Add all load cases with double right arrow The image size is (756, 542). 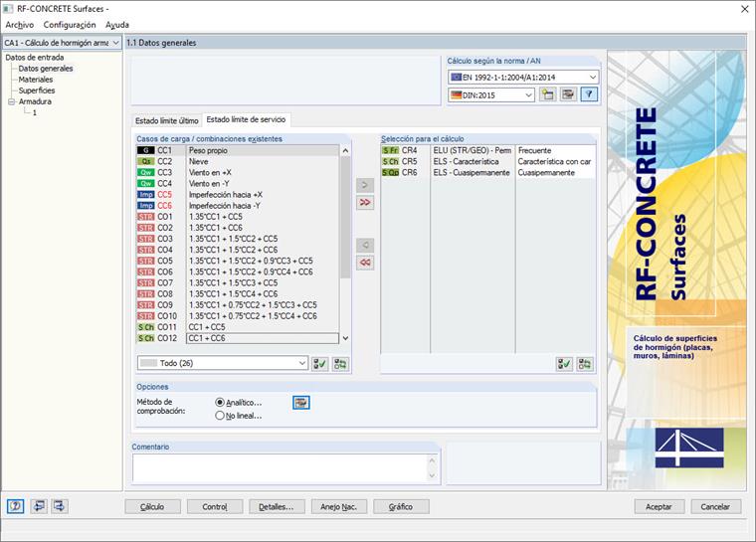(x=365, y=203)
